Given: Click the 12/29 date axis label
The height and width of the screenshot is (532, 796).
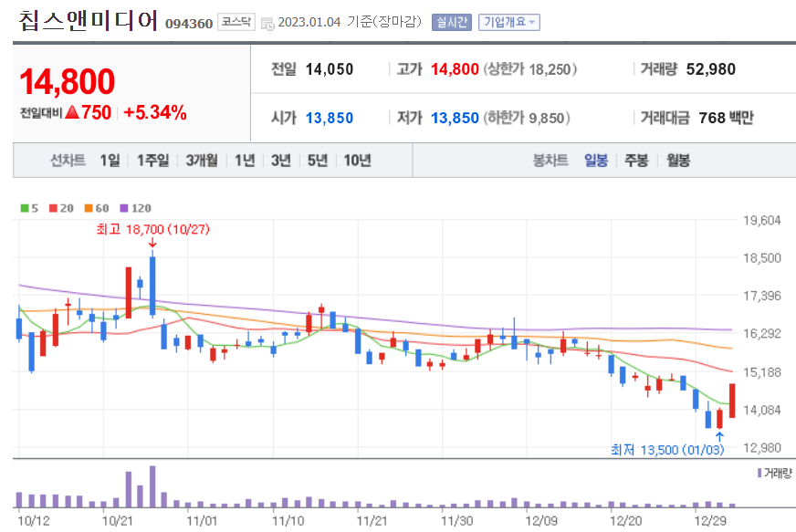Looking at the screenshot, I should click(710, 521).
